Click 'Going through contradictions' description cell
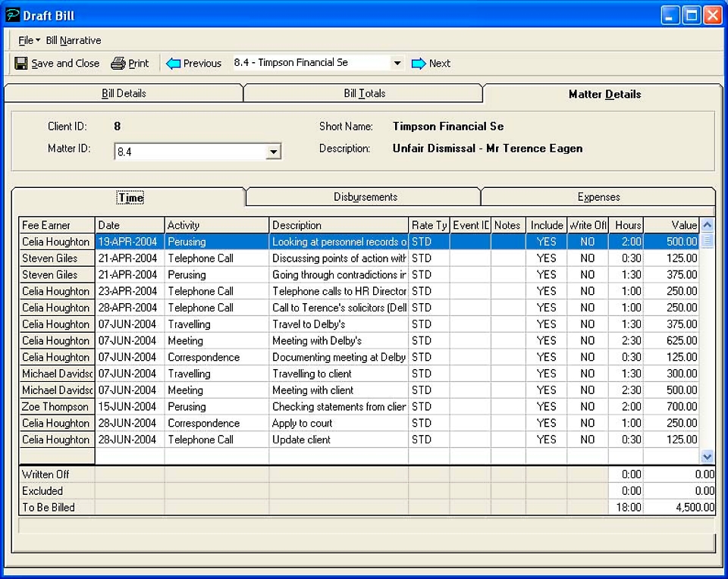 pos(338,274)
